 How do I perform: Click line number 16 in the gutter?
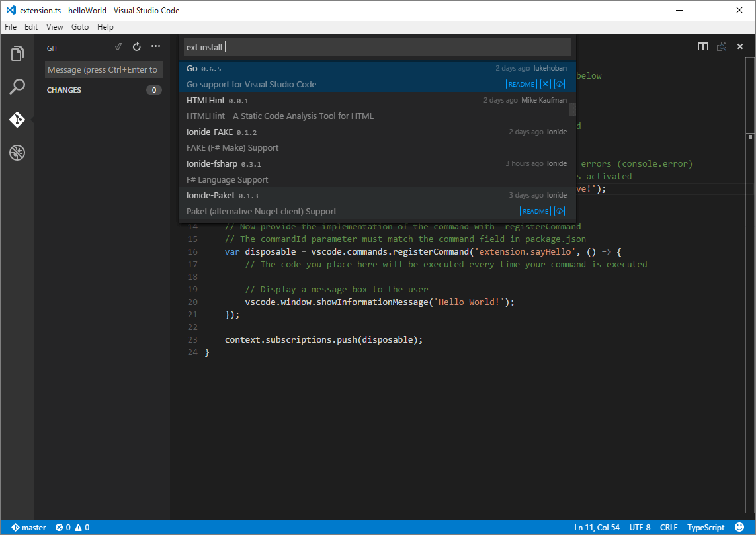(192, 251)
